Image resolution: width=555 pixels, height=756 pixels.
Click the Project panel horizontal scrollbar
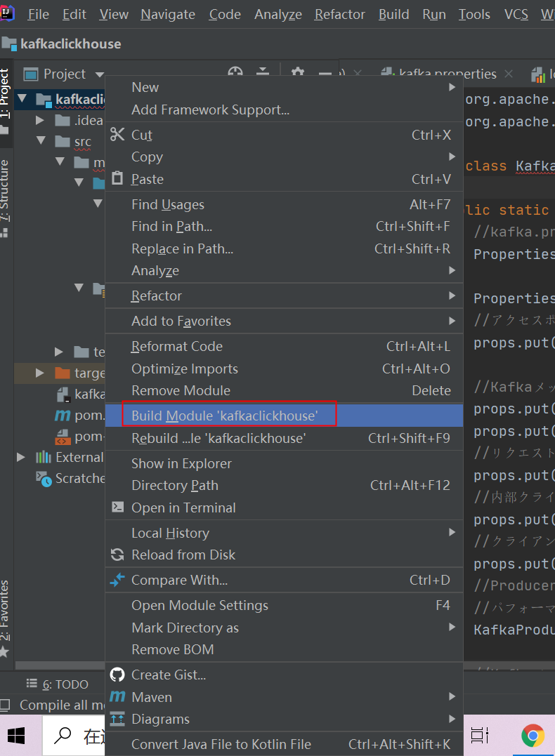[x=60, y=666]
